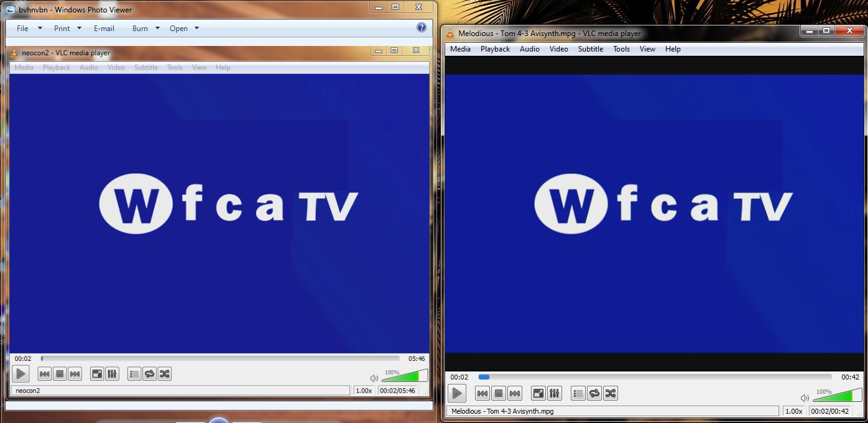The image size is (868, 423).
Task: Click next media button in Melodious VLC window
Action: (515, 393)
